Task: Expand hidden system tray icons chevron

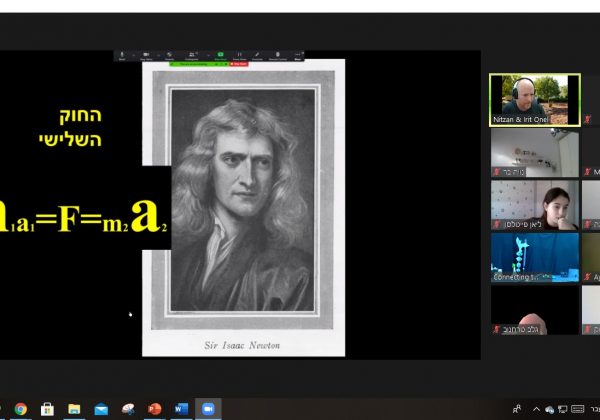Action: coord(536,409)
